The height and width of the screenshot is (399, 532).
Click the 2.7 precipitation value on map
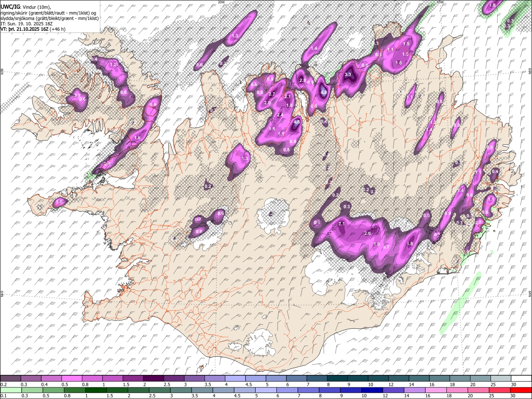pyautogui.click(x=272, y=94)
